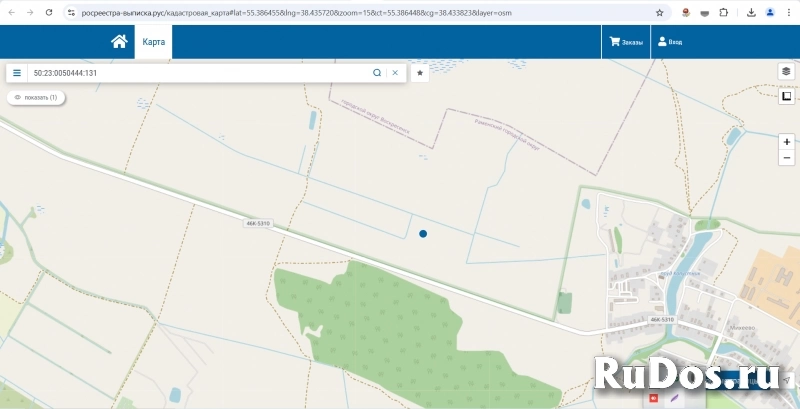
Task: Zoom out on the map
Action: 787,158
